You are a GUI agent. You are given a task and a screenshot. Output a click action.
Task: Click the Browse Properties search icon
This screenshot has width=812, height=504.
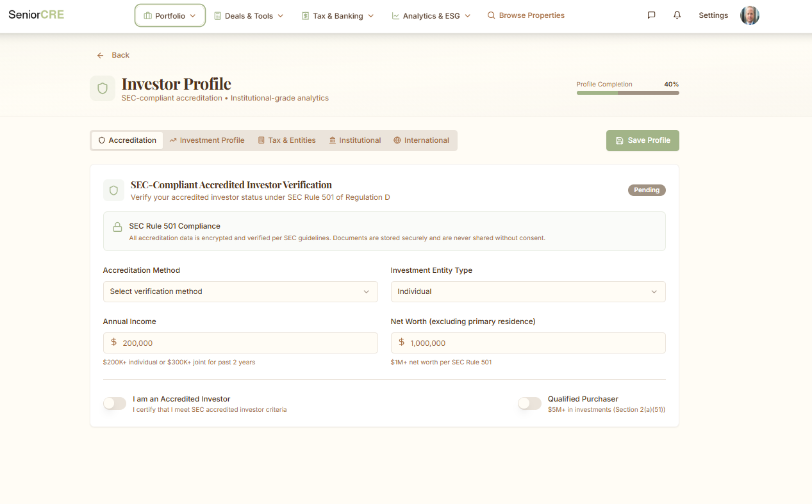(492, 15)
